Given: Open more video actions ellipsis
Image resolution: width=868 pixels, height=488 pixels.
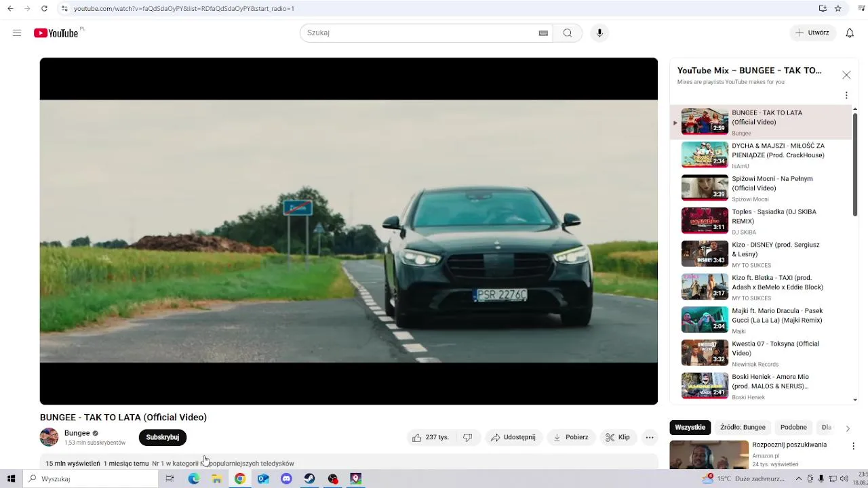Looking at the screenshot, I should [x=650, y=437].
